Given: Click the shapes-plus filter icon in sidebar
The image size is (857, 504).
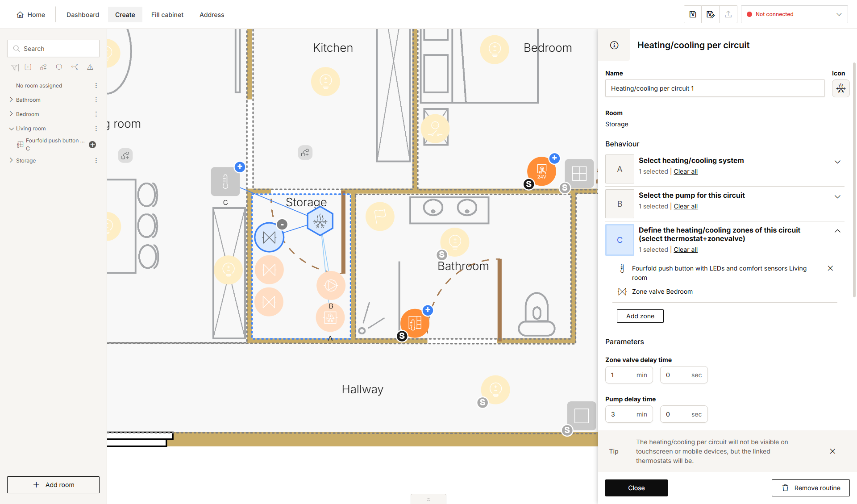Looking at the screenshot, I should pyautogui.click(x=43, y=67).
